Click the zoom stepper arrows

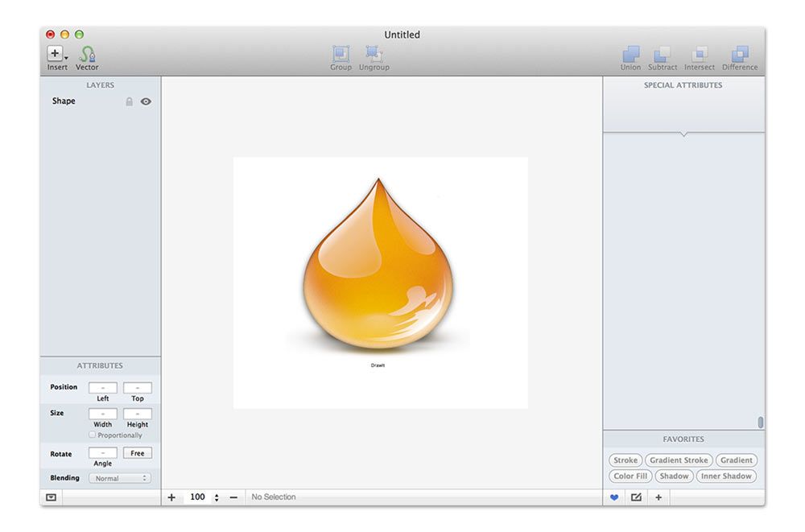point(217,497)
